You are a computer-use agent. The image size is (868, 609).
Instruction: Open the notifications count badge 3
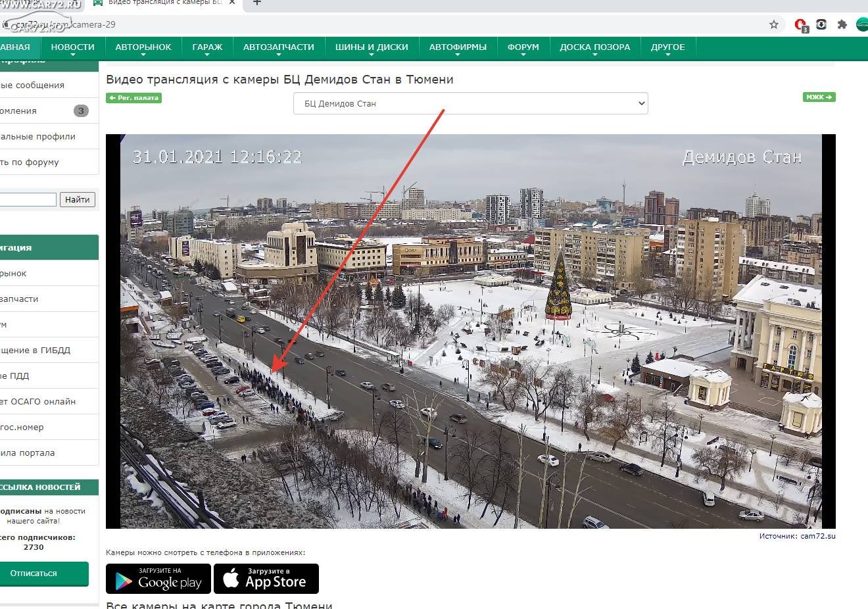(81, 110)
